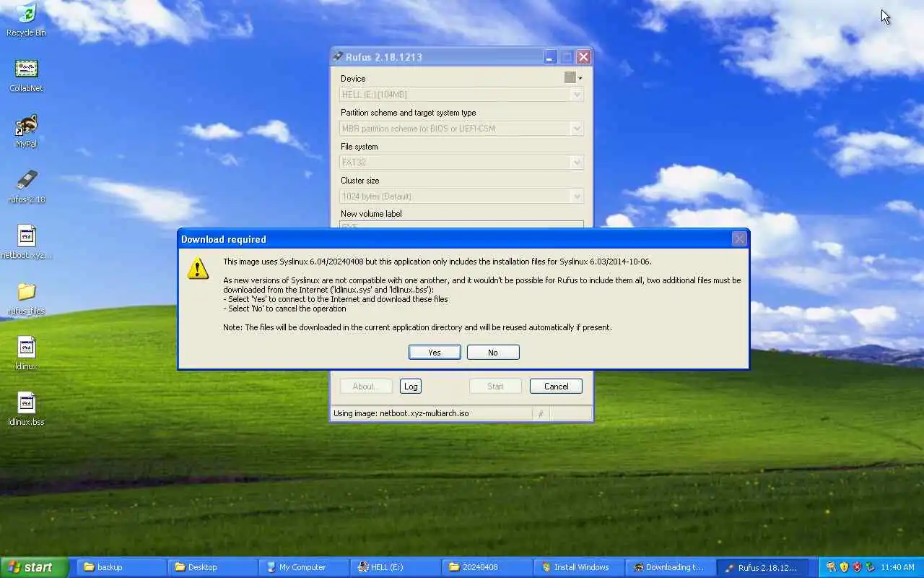The image size is (924, 578).
Task: Click the New volume label field
Action: click(461, 225)
